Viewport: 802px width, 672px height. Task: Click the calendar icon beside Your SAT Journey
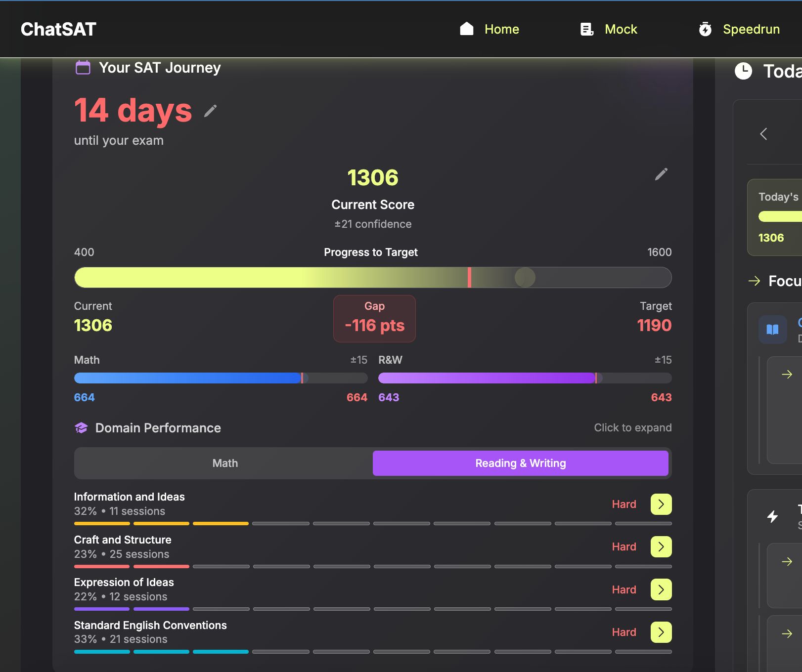83,67
